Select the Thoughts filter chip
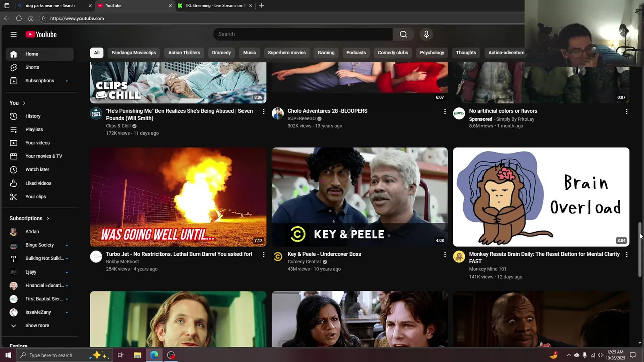This screenshot has width=644, height=362. (x=466, y=53)
